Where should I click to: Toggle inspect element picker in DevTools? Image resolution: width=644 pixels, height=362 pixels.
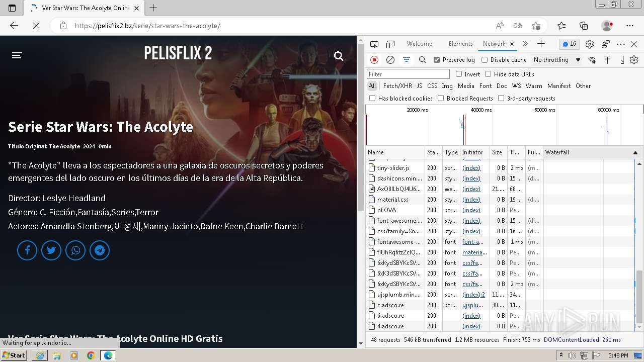point(374,44)
